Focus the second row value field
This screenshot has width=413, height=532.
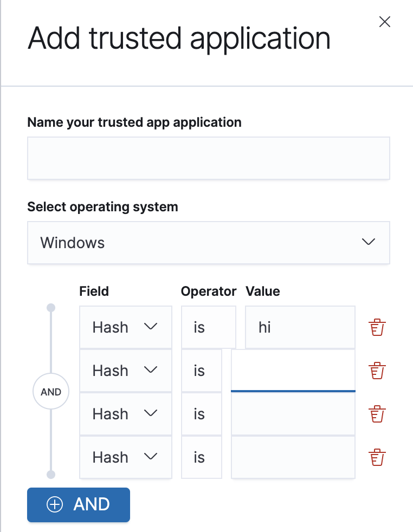(293, 371)
